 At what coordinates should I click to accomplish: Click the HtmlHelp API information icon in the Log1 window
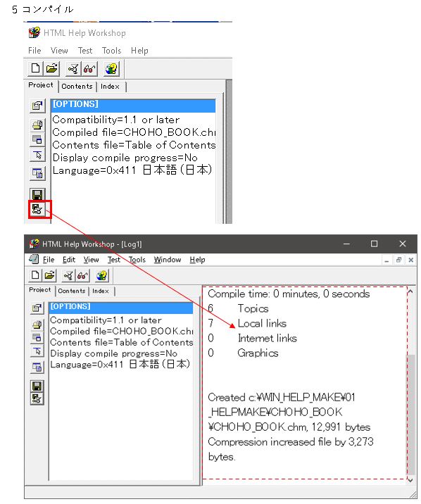click(x=37, y=351)
